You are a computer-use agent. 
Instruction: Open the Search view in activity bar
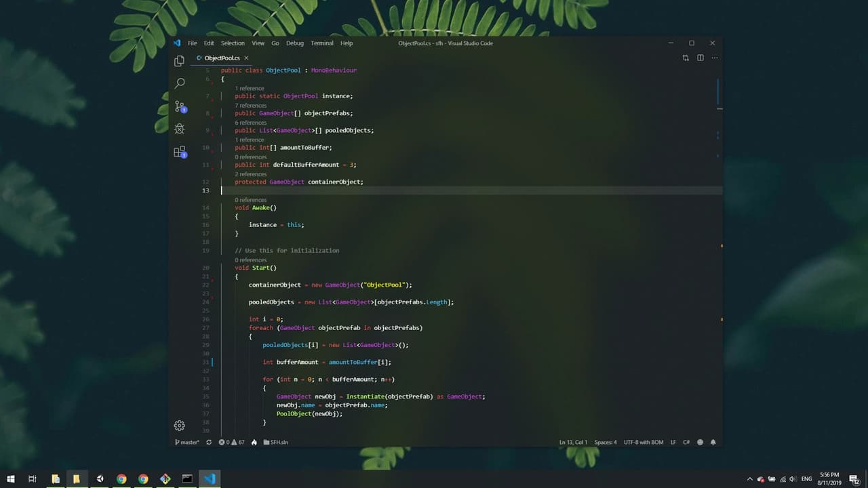pyautogui.click(x=179, y=83)
